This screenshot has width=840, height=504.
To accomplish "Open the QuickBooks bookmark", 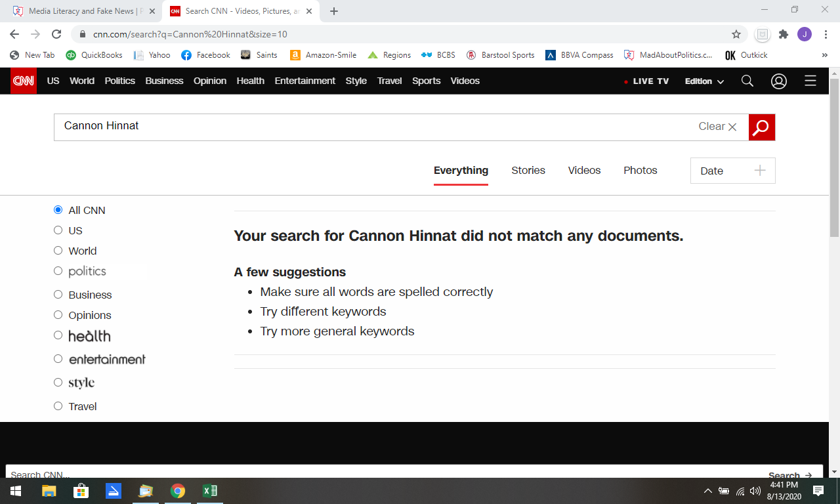I will click(x=94, y=55).
